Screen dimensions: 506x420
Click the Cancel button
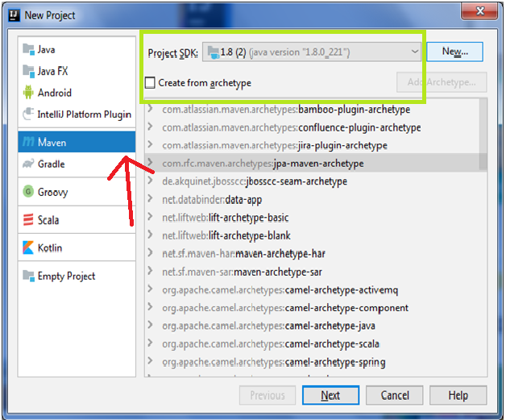pyautogui.click(x=394, y=395)
